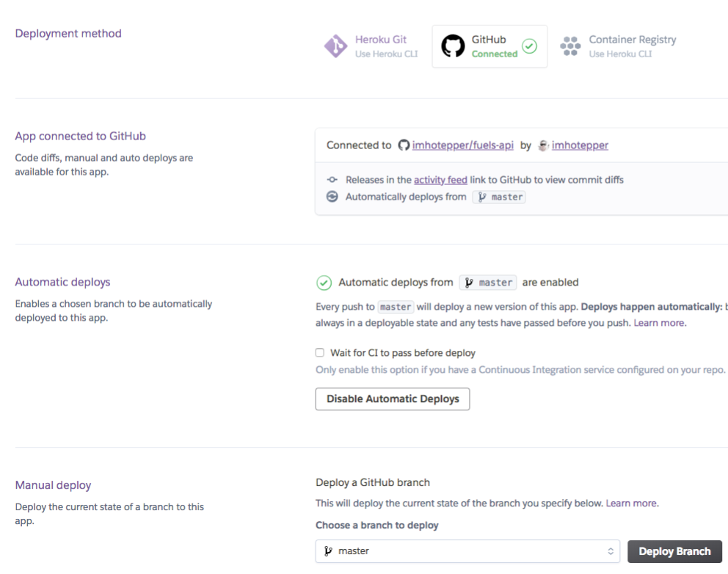The width and height of the screenshot is (728, 574).
Task: Open the activity feed link
Action: (440, 180)
